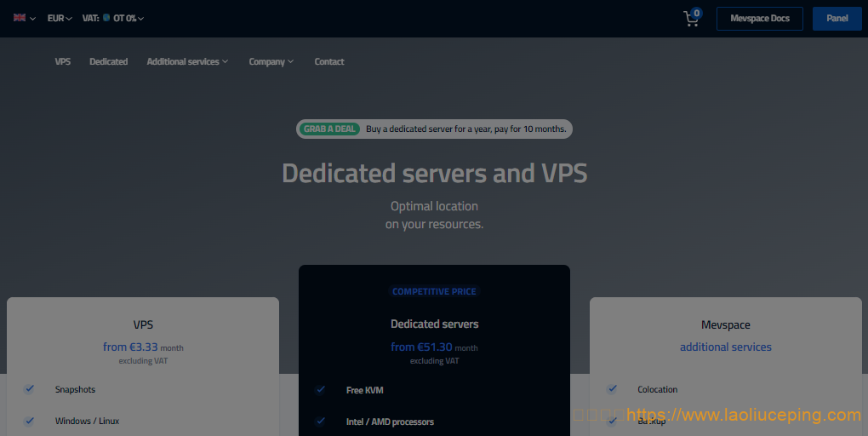
Task: Go to VPS in navigation menu
Action: (x=63, y=61)
